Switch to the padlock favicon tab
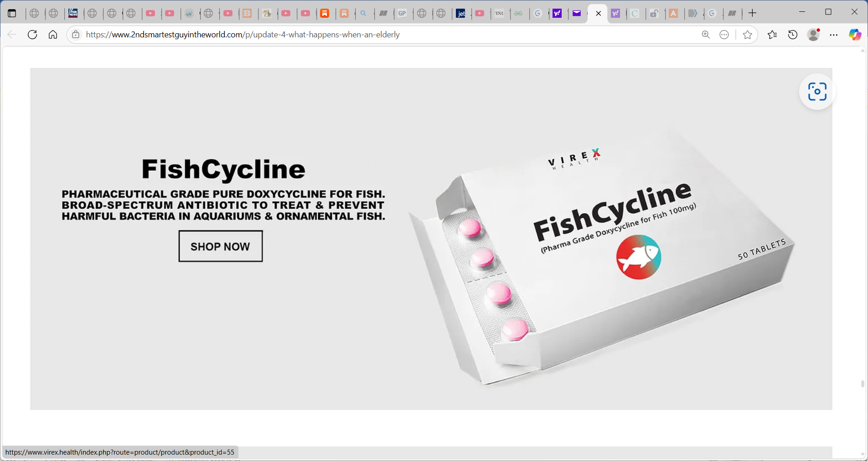 click(x=654, y=13)
